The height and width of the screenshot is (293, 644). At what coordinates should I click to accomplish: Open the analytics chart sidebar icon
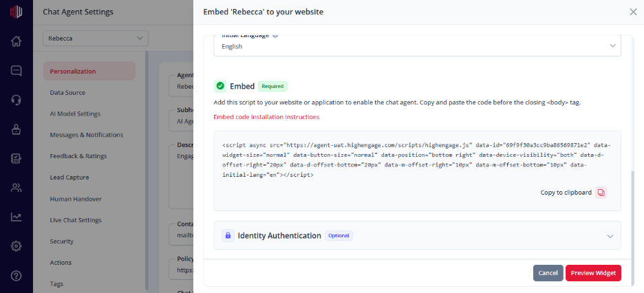[x=16, y=217]
